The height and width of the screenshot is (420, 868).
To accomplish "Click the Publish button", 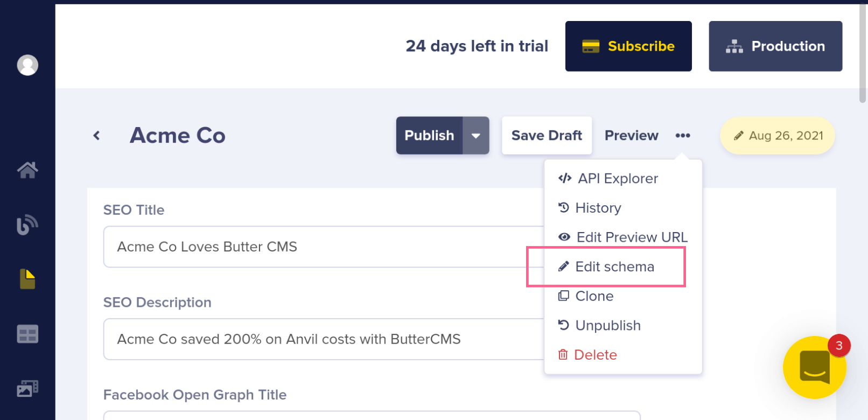I will tap(429, 136).
